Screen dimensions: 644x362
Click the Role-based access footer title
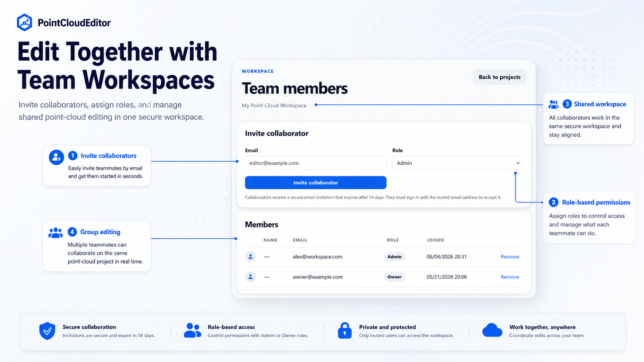[231, 327]
